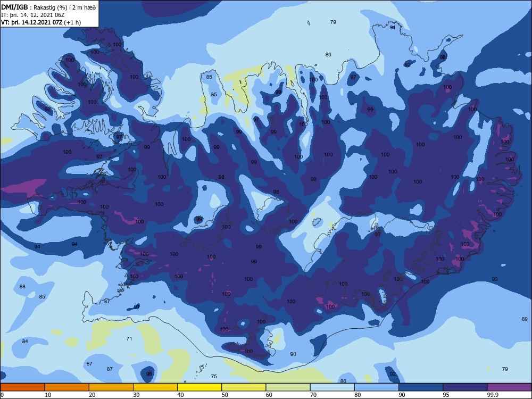Click the light blue 80–90 legend swatch

(377, 387)
